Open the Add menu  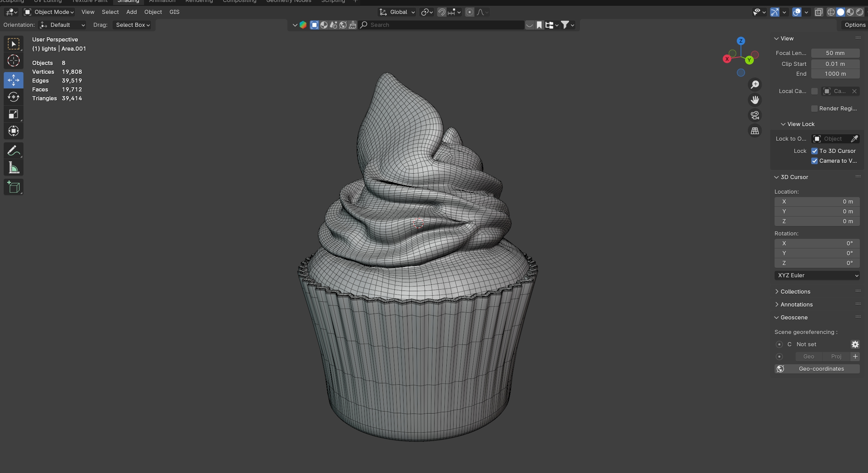point(131,12)
